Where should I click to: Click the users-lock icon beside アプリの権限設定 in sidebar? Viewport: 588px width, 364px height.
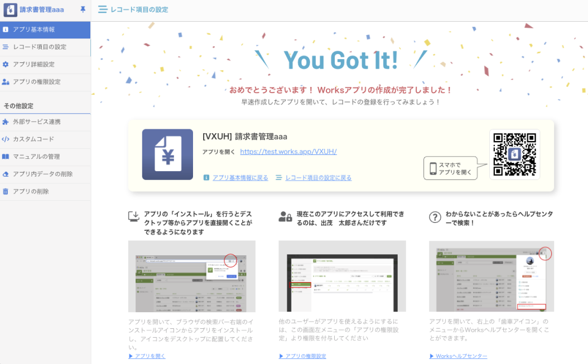pos(6,82)
